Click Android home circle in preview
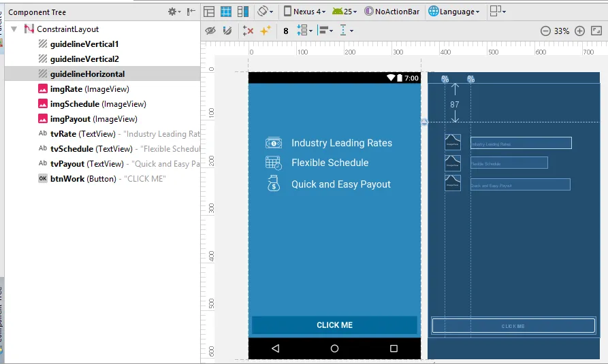Image resolution: width=608 pixels, height=364 pixels. pyautogui.click(x=334, y=348)
